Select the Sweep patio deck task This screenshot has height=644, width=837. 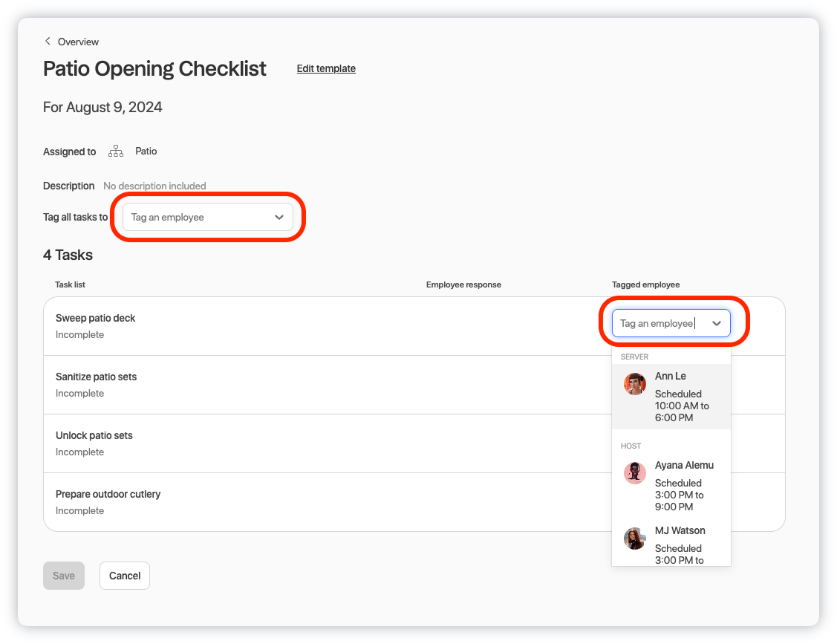(x=96, y=318)
